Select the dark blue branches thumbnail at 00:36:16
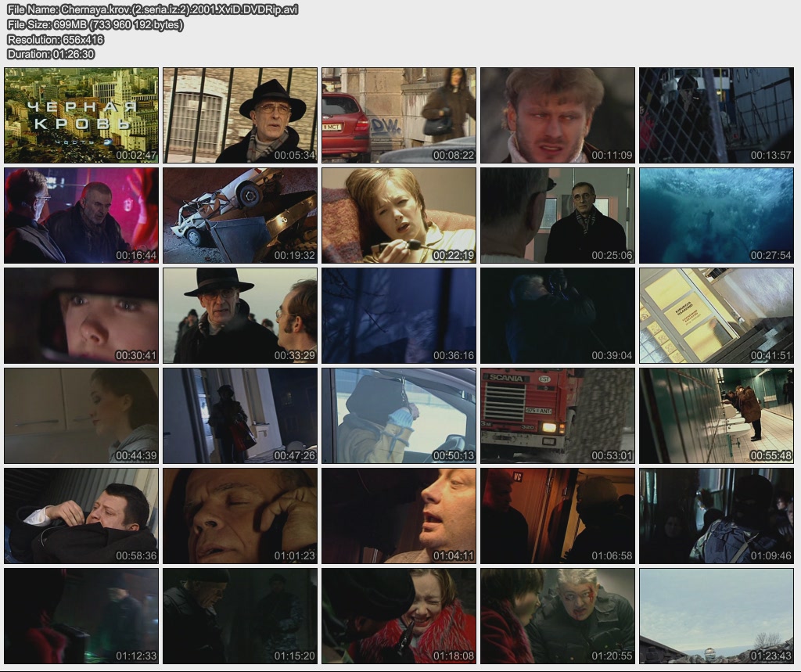Image resolution: width=801 pixels, height=672 pixels. click(x=399, y=316)
